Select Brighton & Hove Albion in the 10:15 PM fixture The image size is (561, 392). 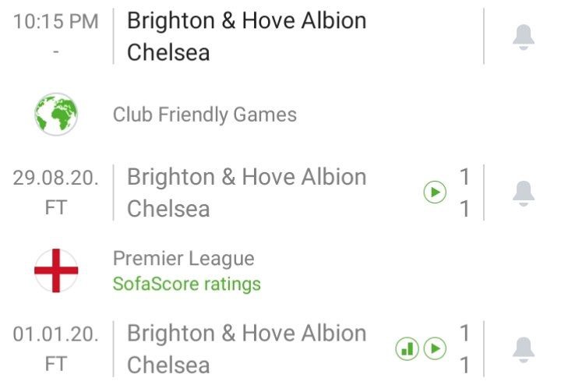(246, 21)
